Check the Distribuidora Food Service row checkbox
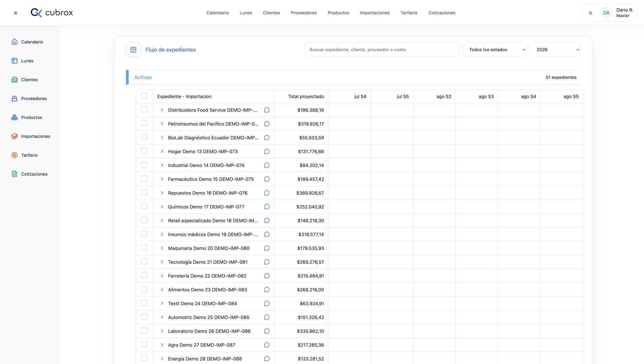644x364 pixels. pos(144,110)
